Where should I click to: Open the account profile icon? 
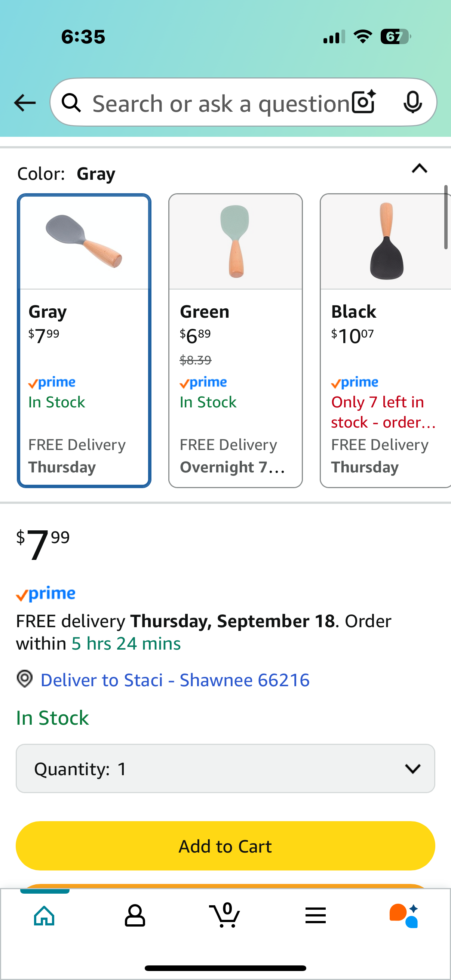click(x=135, y=915)
